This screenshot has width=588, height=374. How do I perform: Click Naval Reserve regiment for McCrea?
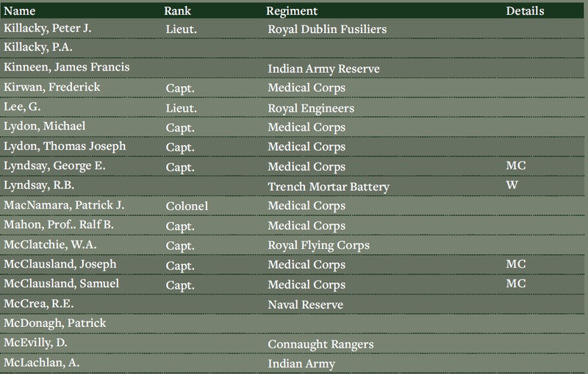tap(305, 305)
